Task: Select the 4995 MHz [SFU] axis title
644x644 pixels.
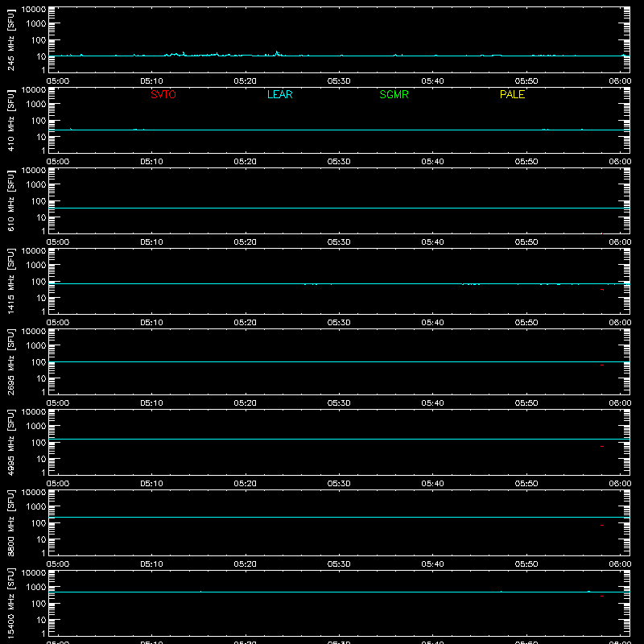Action: [11, 442]
